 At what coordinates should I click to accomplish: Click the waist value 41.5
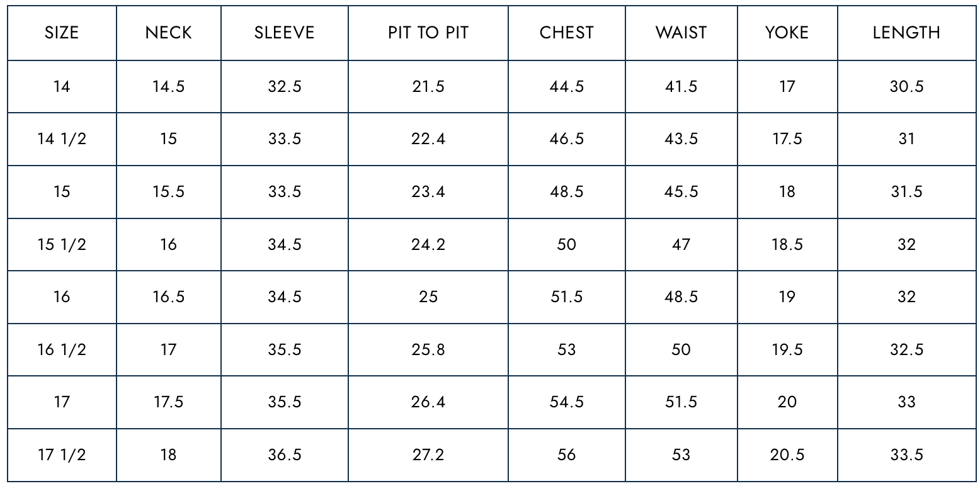tap(681, 86)
